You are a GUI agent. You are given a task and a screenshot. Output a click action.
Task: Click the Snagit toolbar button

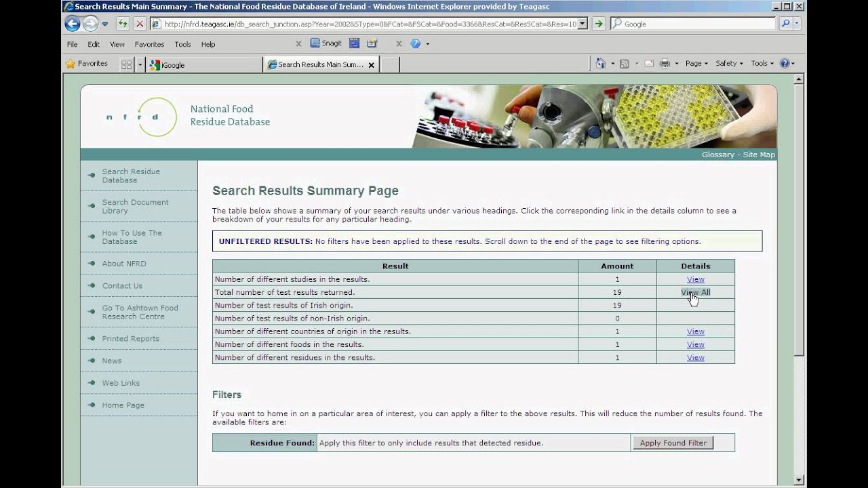click(x=325, y=43)
